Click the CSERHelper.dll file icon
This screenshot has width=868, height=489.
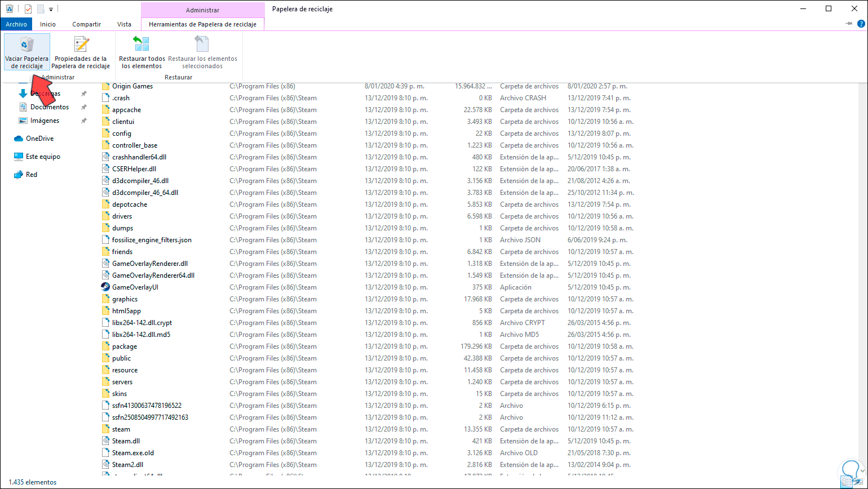tap(105, 169)
